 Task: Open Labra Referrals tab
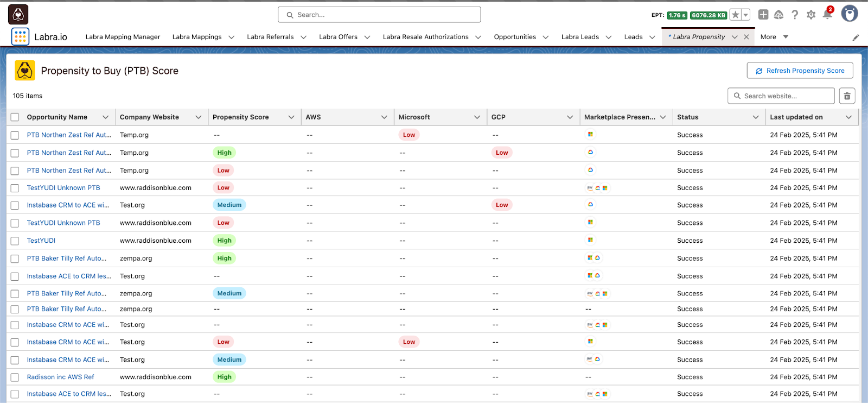(270, 37)
